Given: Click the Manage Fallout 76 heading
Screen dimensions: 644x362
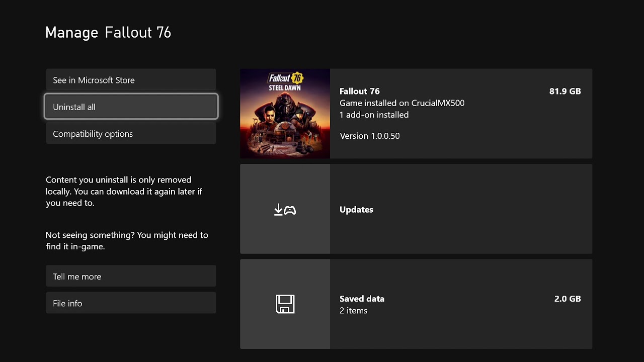Looking at the screenshot, I should (x=108, y=33).
